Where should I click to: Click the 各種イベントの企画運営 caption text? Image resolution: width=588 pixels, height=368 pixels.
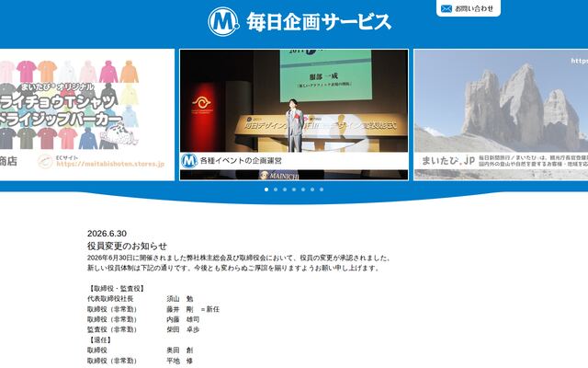241,161
